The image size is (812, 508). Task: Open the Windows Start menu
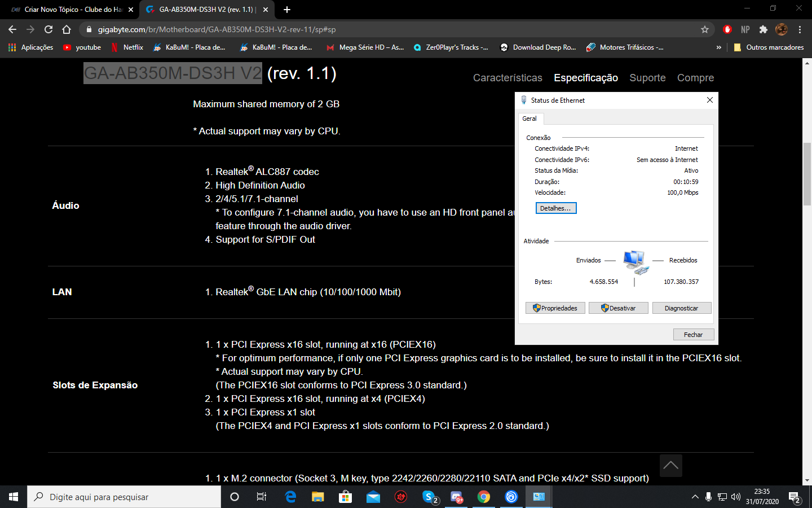[14, 497]
